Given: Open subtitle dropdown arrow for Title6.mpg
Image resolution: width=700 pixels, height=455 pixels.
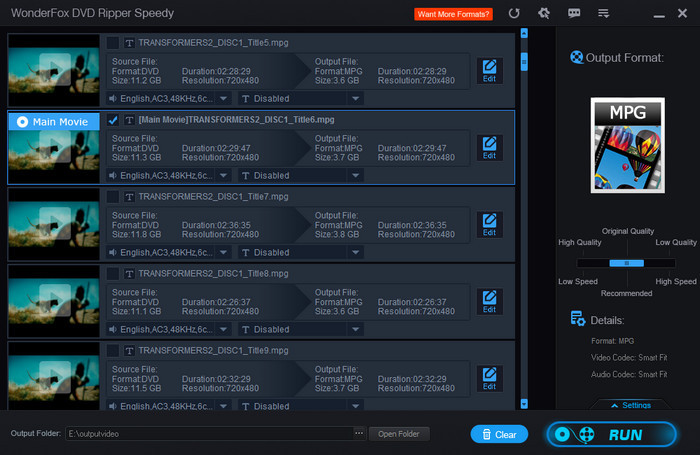Looking at the screenshot, I should [355, 175].
